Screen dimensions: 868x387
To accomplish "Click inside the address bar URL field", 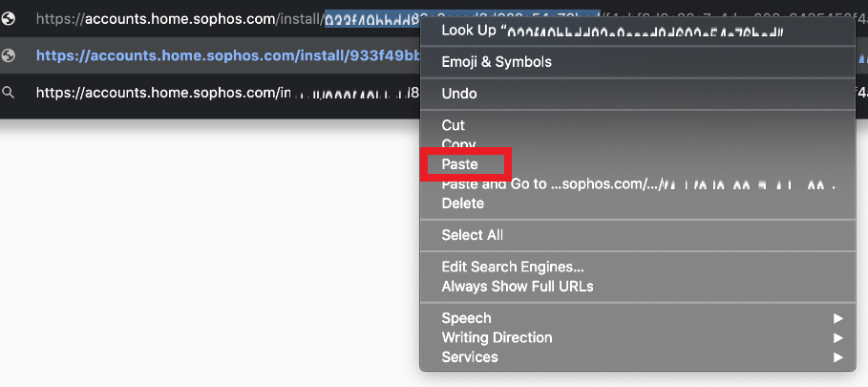I will coord(191,18).
